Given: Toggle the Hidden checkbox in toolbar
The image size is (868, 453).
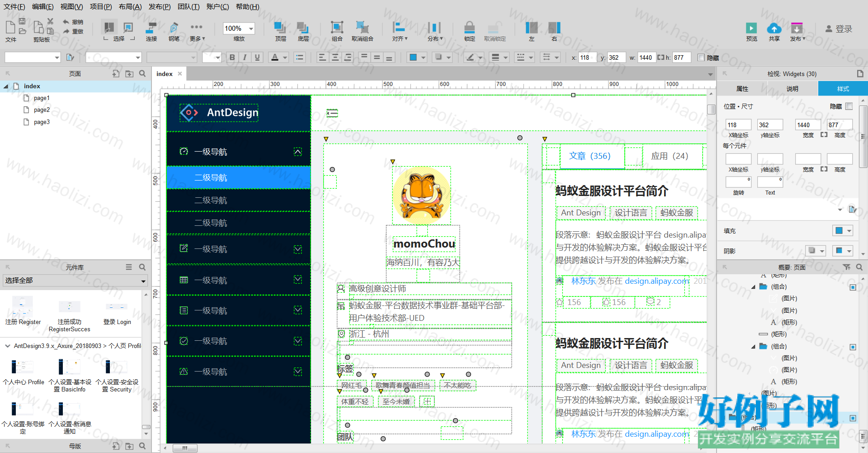Looking at the screenshot, I should pos(701,57).
